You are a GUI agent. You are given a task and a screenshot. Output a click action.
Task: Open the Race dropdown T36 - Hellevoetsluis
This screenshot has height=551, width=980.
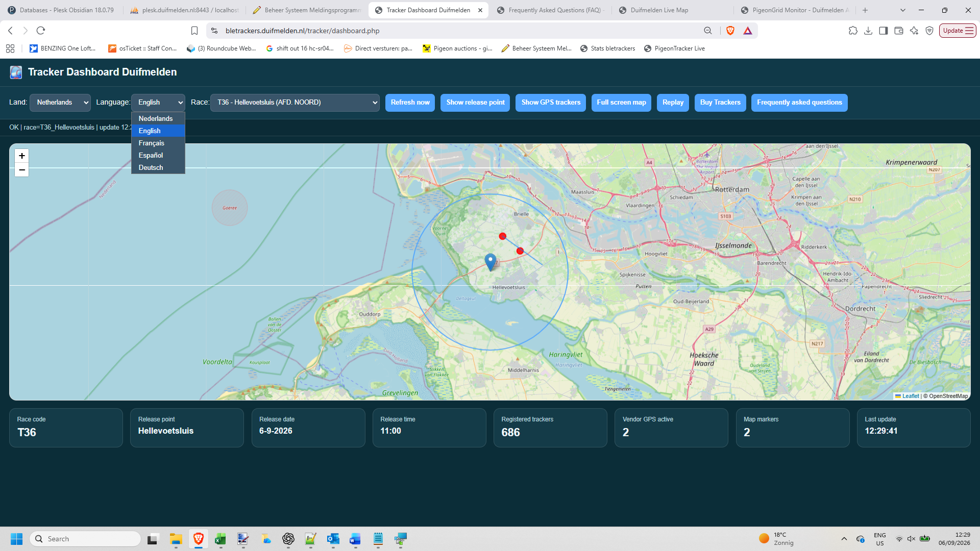click(x=295, y=103)
